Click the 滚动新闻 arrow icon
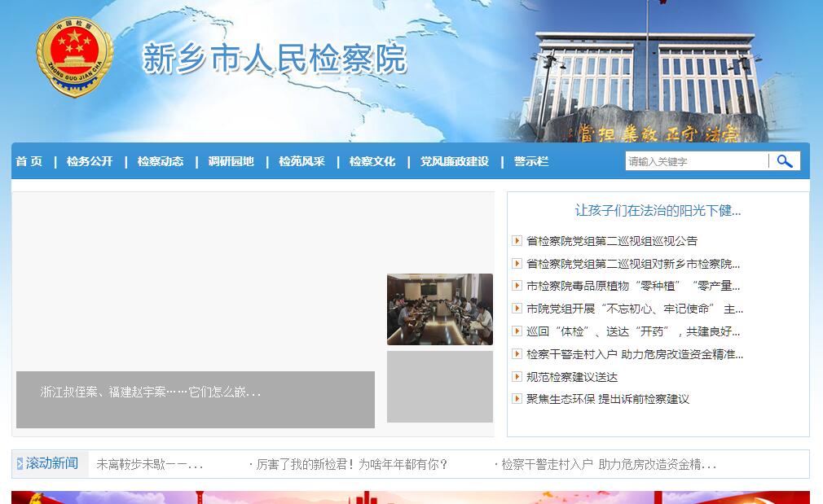 (x=20, y=464)
